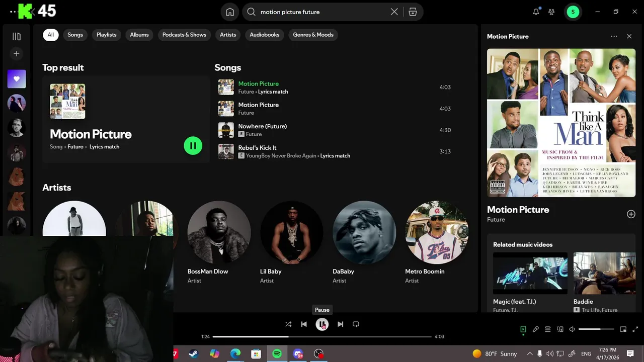Skip to previous track
This screenshot has height=362, width=644.
[x=304, y=324]
